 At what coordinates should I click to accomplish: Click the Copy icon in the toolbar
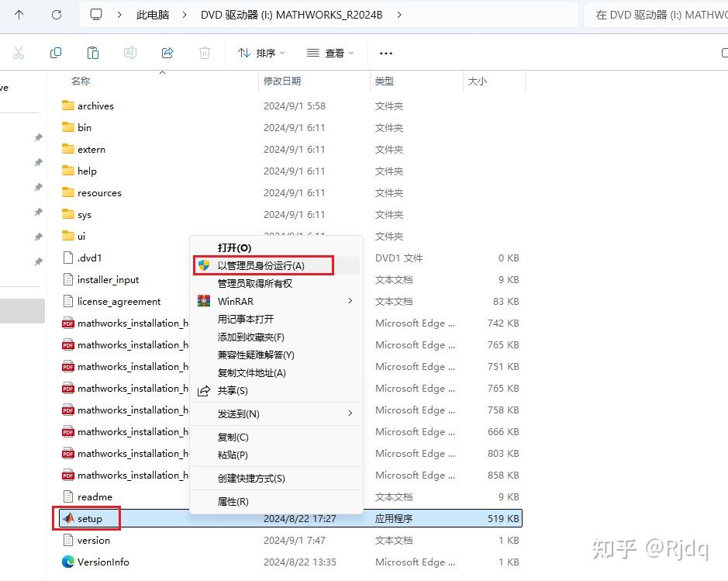55,53
